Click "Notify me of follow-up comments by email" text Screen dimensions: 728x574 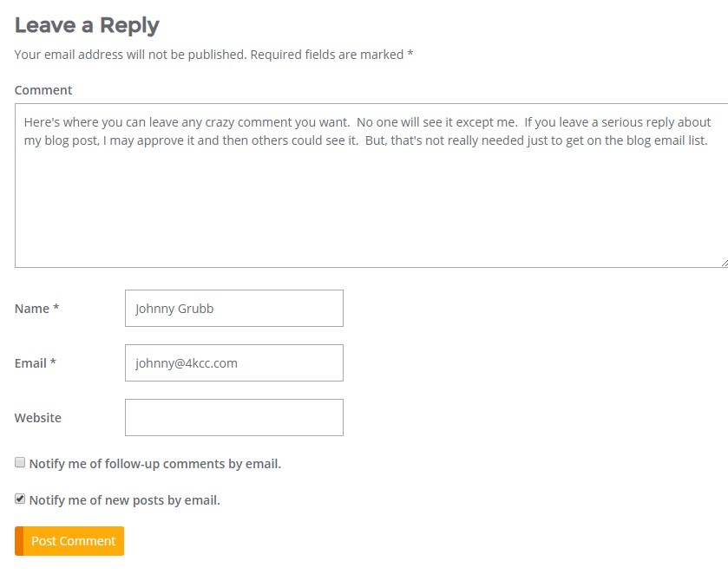pos(155,464)
